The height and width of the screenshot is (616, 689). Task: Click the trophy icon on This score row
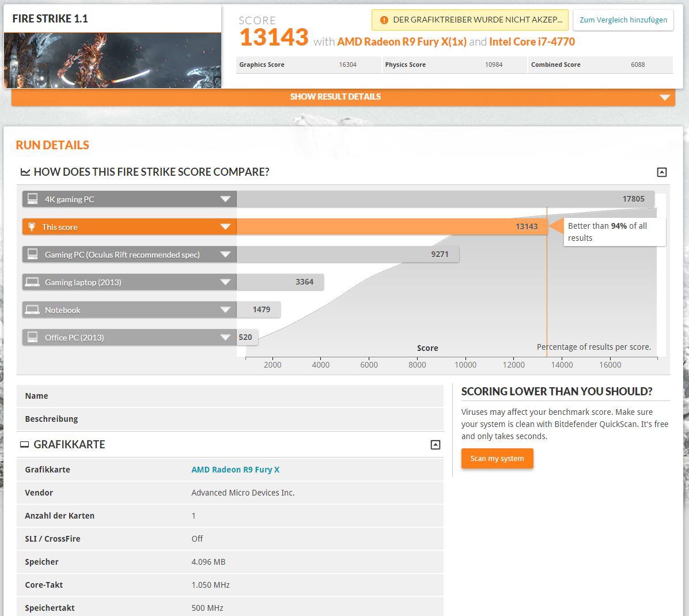(32, 227)
